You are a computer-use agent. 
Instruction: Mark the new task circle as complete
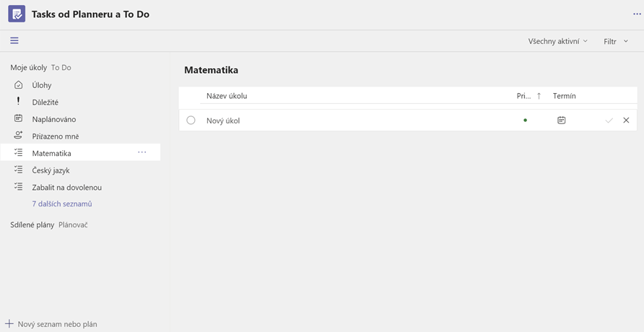coord(191,121)
